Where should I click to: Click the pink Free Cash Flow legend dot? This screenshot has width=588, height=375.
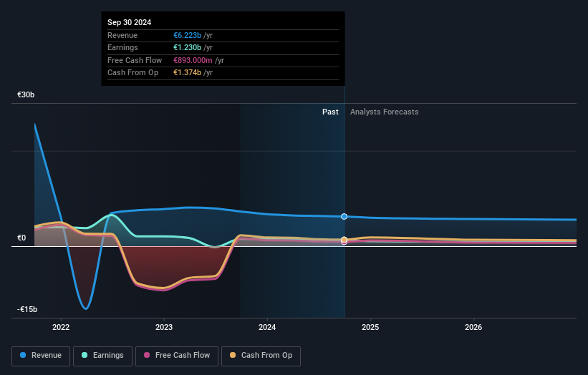click(147, 355)
